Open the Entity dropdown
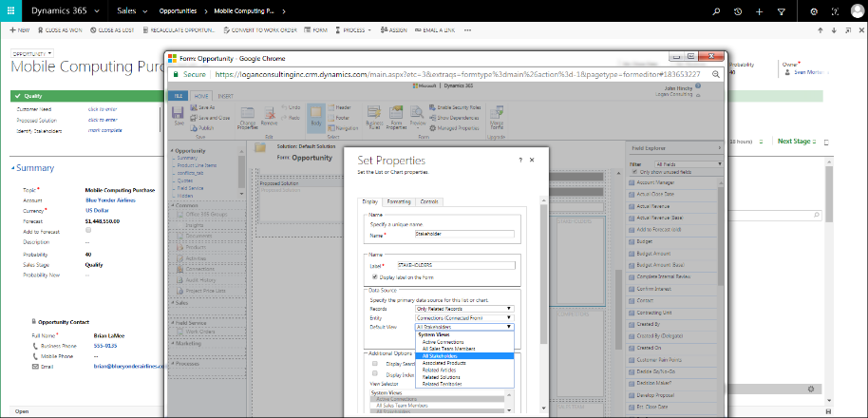Image resolution: width=868 pixels, height=418 pixels. [464, 318]
